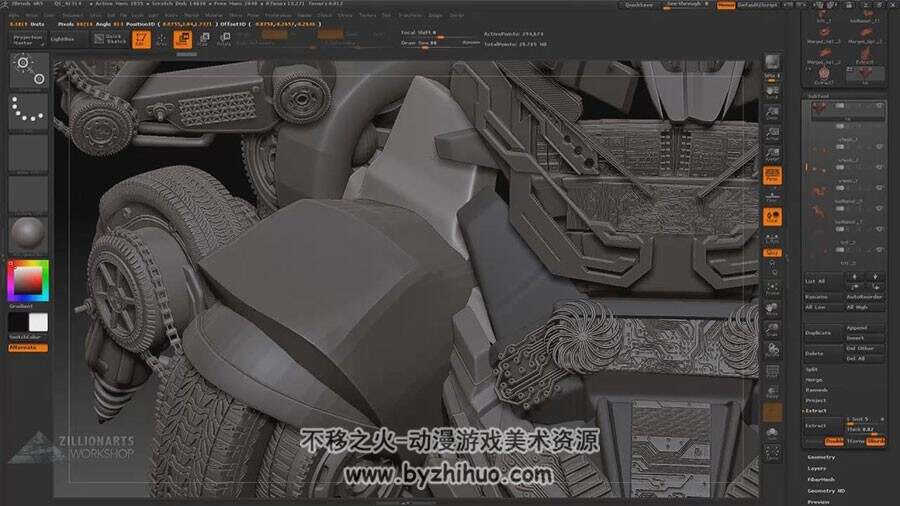Open the Stroke type picker with dots
Screen dimensions: 900x506
pos(28,110)
